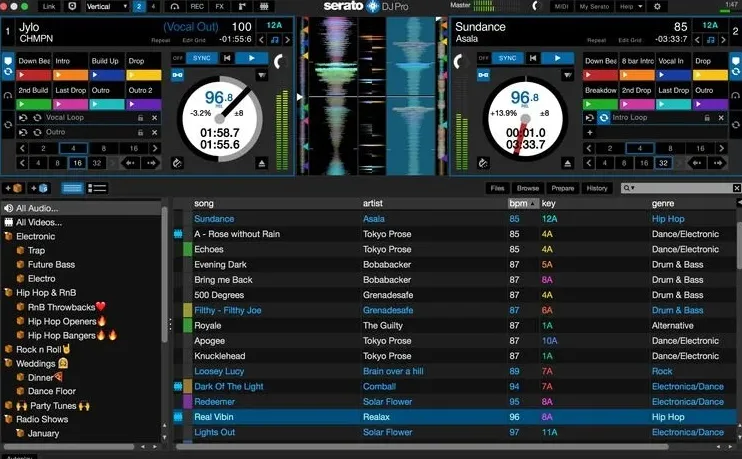Shift deck 1 auto loop sizes right
The height and width of the screenshot is (459, 742).
pos(155,149)
